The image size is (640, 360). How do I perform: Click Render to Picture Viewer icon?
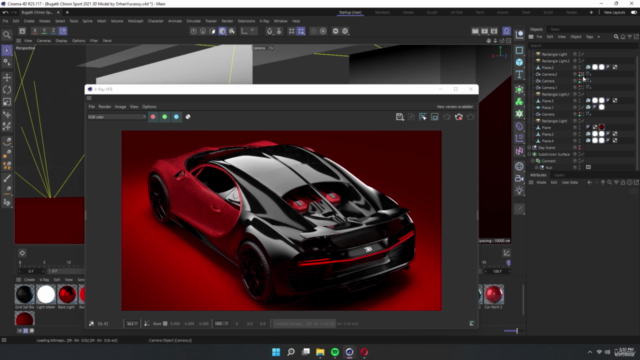pos(484,31)
